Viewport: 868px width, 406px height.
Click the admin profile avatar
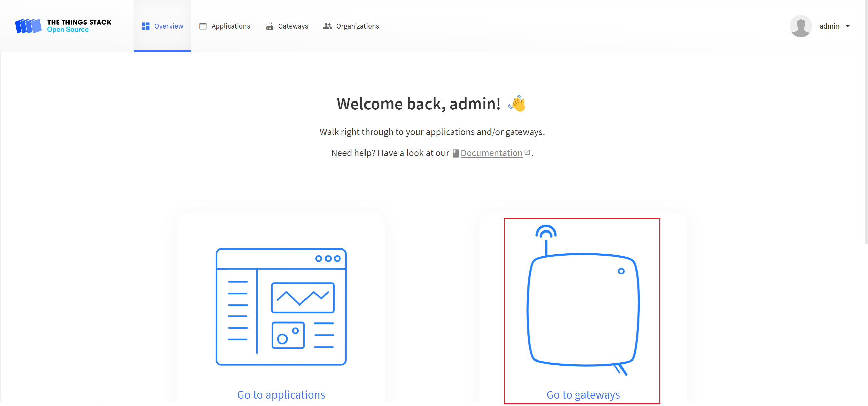pyautogui.click(x=801, y=26)
